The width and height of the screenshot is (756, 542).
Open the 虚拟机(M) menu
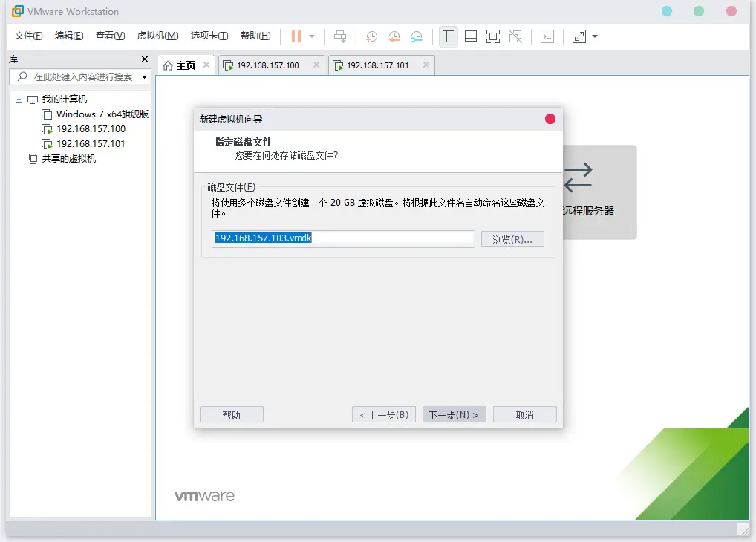pyautogui.click(x=157, y=36)
